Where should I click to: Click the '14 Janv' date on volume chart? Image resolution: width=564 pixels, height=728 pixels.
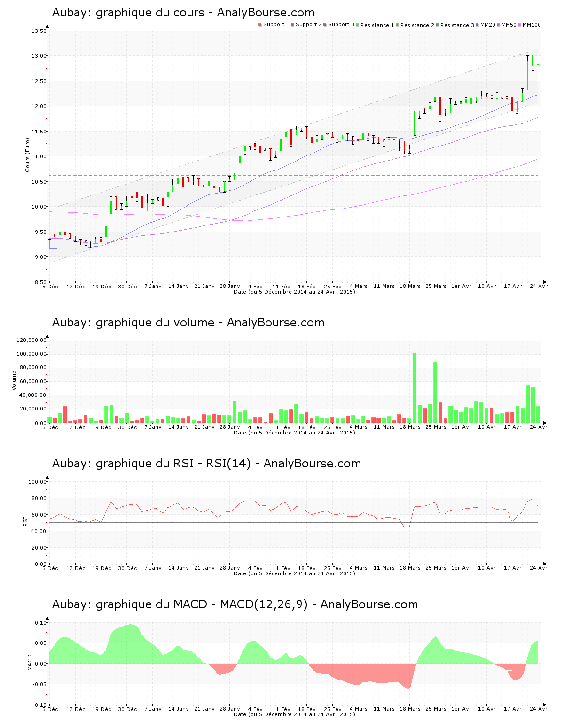point(178,427)
